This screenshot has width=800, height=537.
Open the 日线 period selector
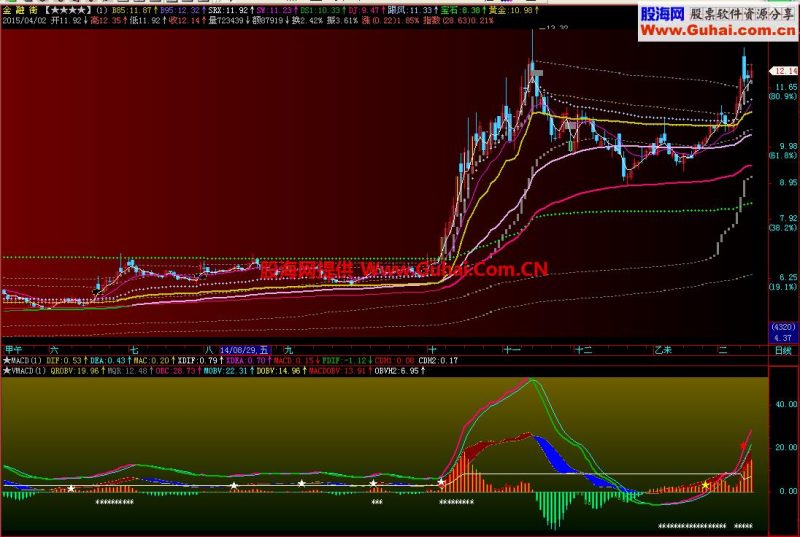pos(784,350)
